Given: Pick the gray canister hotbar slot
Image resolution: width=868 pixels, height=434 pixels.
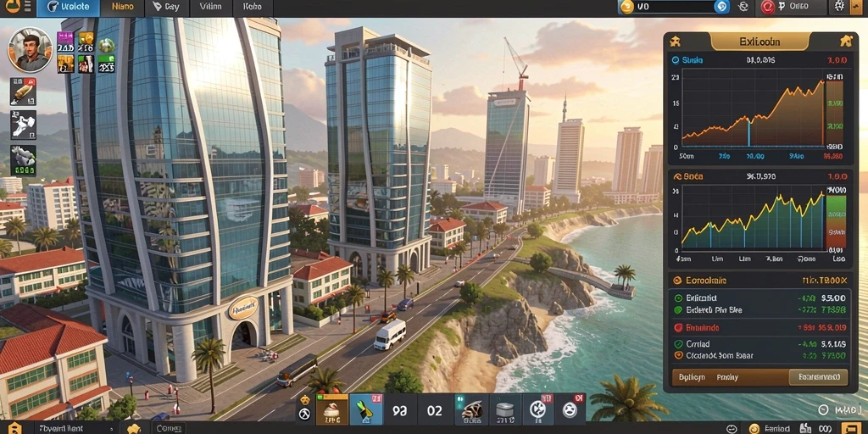Looking at the screenshot, I should (x=505, y=410).
